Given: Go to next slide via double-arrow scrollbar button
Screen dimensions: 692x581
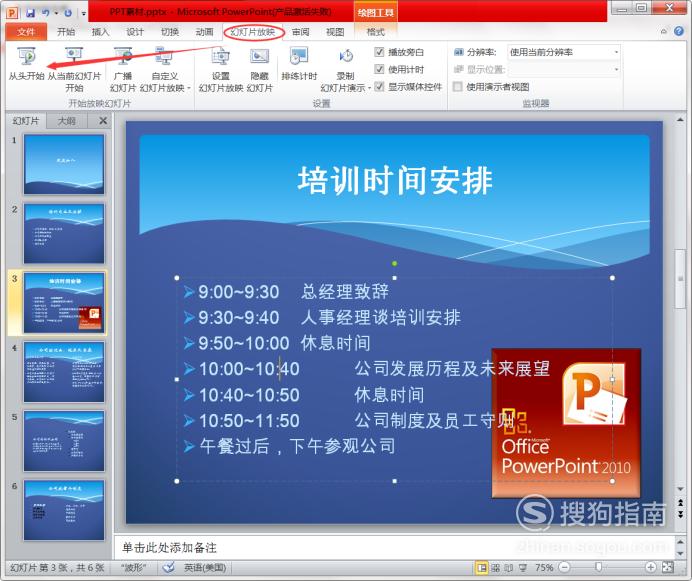Looking at the screenshot, I should tap(681, 515).
